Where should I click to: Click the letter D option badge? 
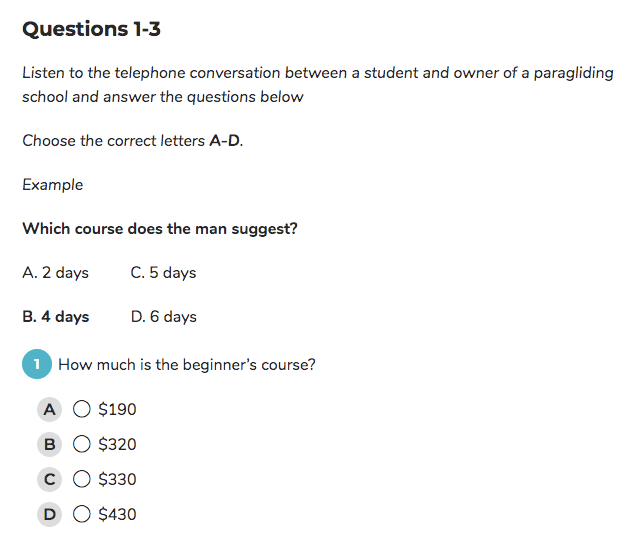tap(49, 514)
